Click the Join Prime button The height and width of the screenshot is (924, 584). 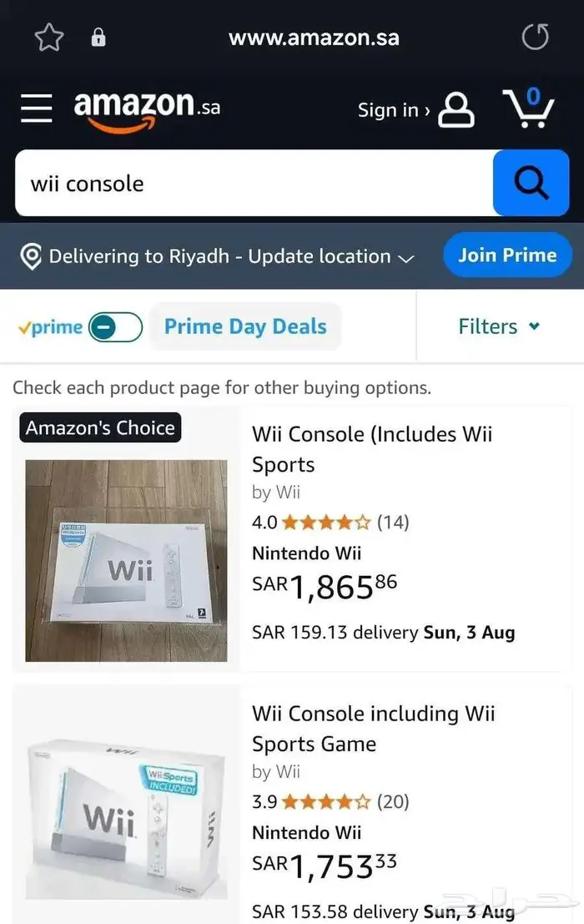click(507, 255)
